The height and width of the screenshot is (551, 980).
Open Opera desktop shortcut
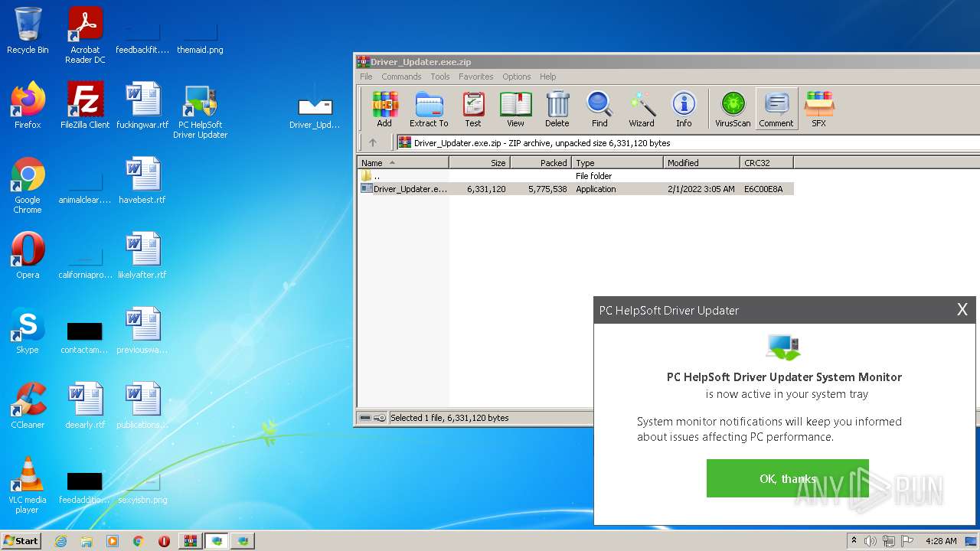click(28, 256)
